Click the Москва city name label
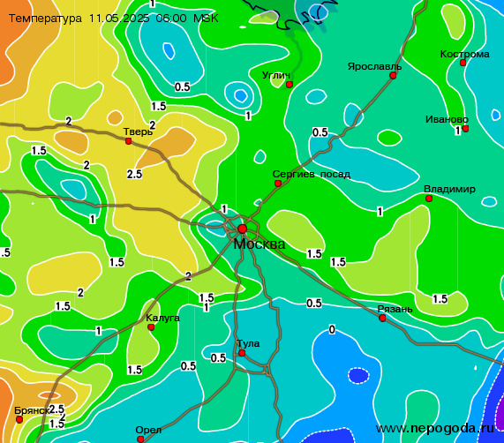Image resolution: width=504 pixels, height=443 pixels. pyautogui.click(x=260, y=244)
